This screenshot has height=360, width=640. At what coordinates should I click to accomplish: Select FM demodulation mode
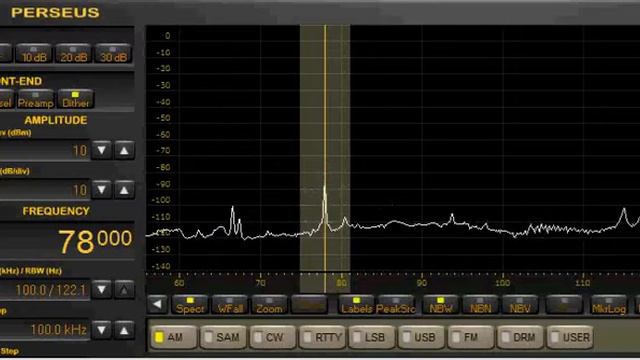(471, 337)
